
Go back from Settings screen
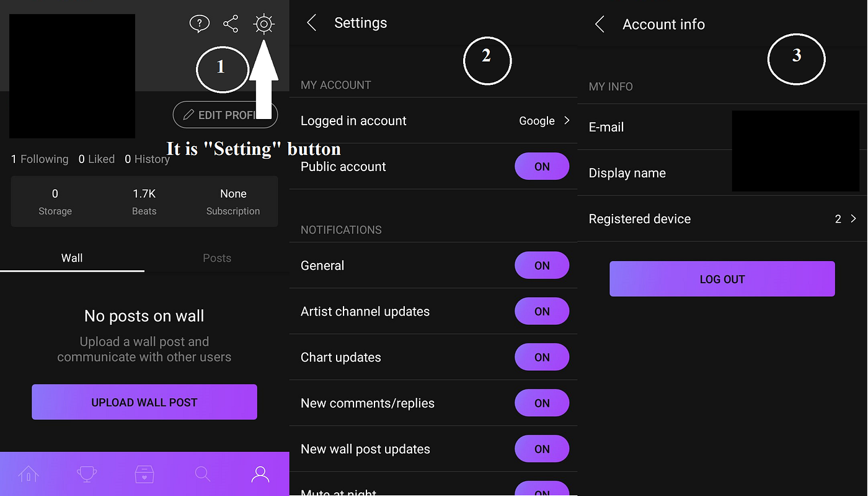312,23
